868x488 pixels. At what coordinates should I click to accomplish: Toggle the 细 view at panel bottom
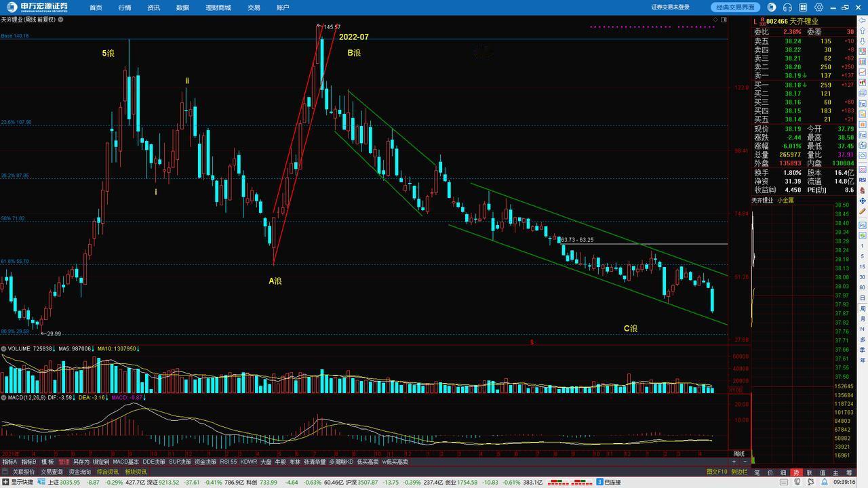point(783,472)
